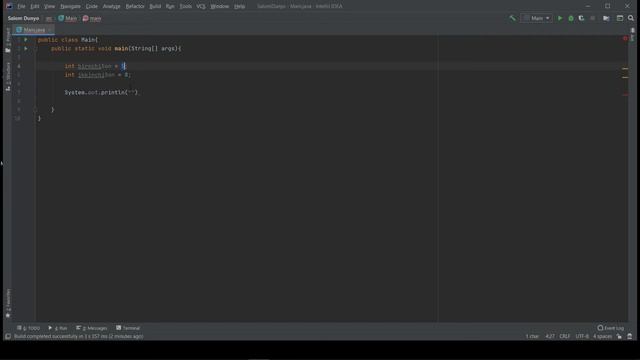Open Project Structure from the toolbar
Viewport: 640px width, 360px height.
point(606,18)
